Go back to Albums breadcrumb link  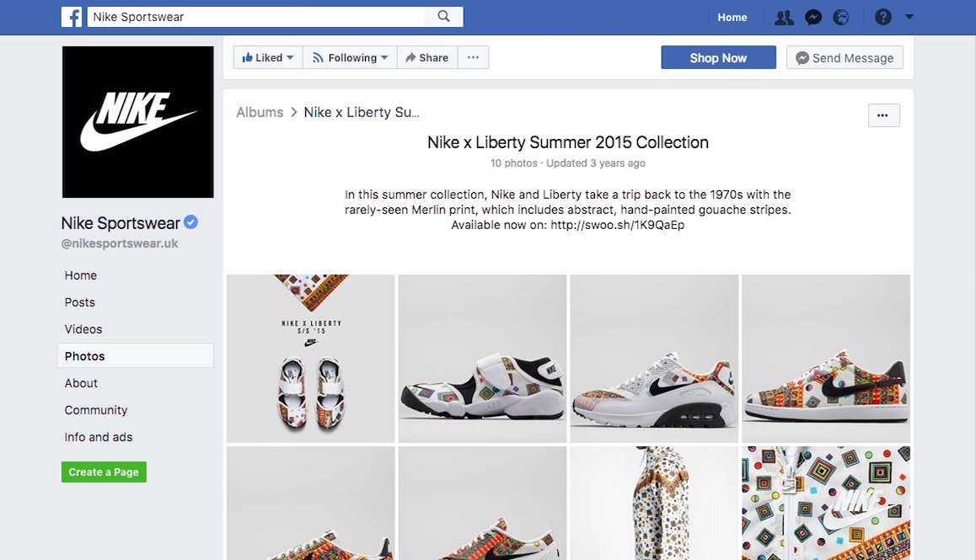tap(260, 112)
